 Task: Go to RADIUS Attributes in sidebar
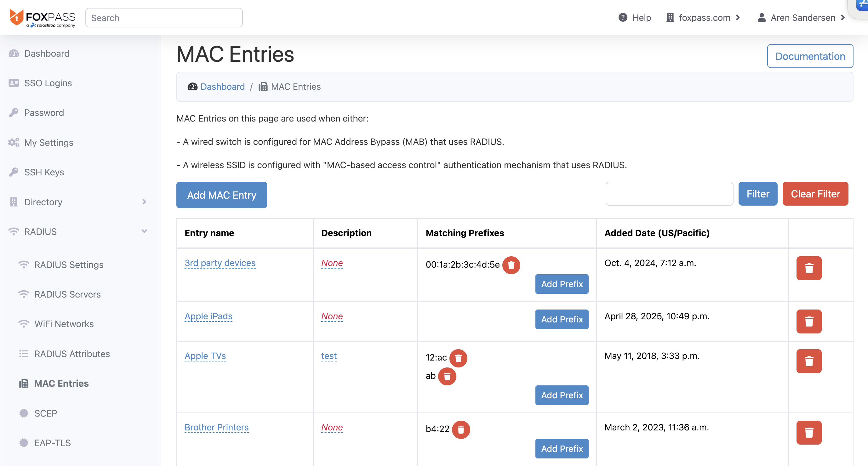coord(72,354)
